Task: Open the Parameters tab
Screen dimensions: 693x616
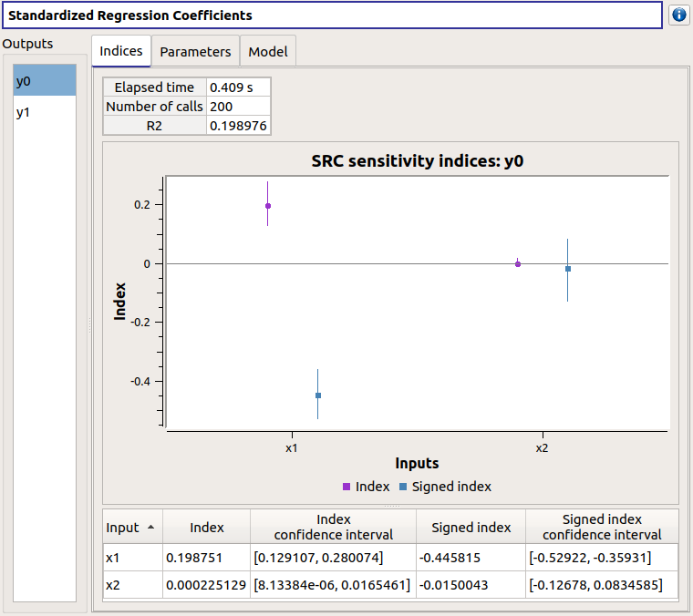Action: coord(195,52)
